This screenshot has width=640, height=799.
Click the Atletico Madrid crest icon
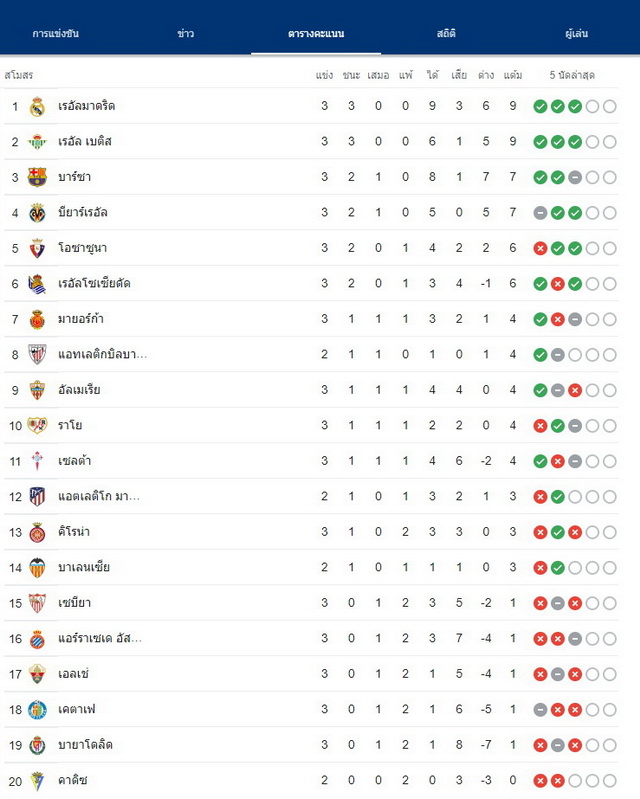[37, 497]
